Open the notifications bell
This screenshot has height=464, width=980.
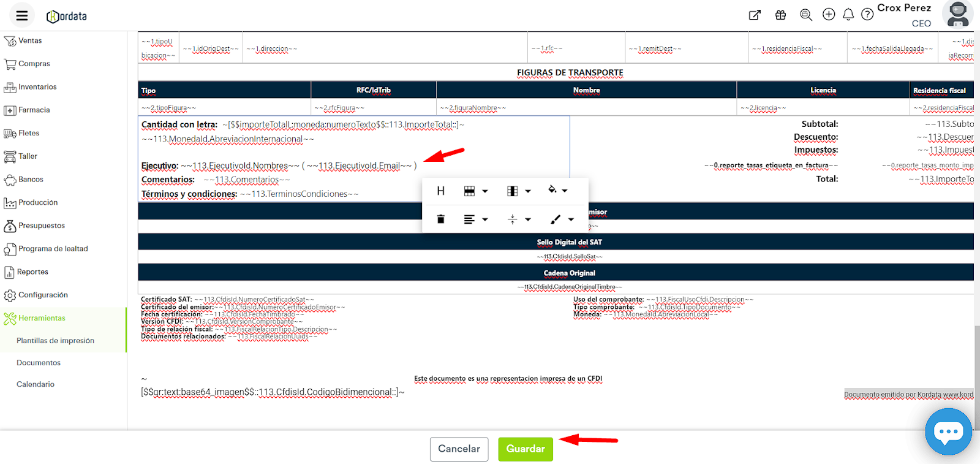click(848, 15)
